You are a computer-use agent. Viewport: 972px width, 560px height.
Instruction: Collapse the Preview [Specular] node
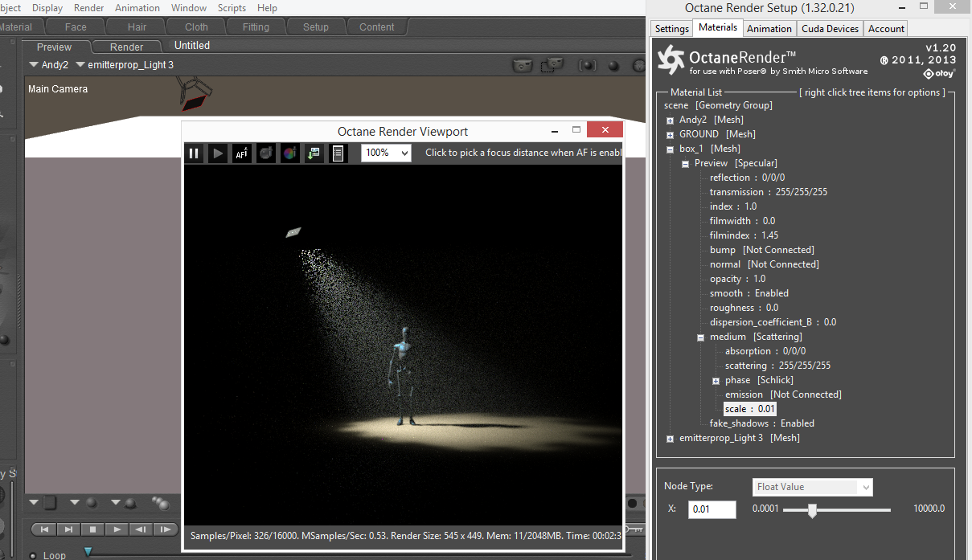[686, 163]
